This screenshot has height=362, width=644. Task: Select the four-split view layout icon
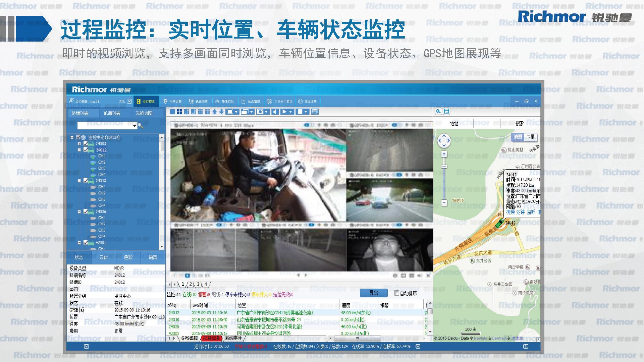[x=179, y=112]
